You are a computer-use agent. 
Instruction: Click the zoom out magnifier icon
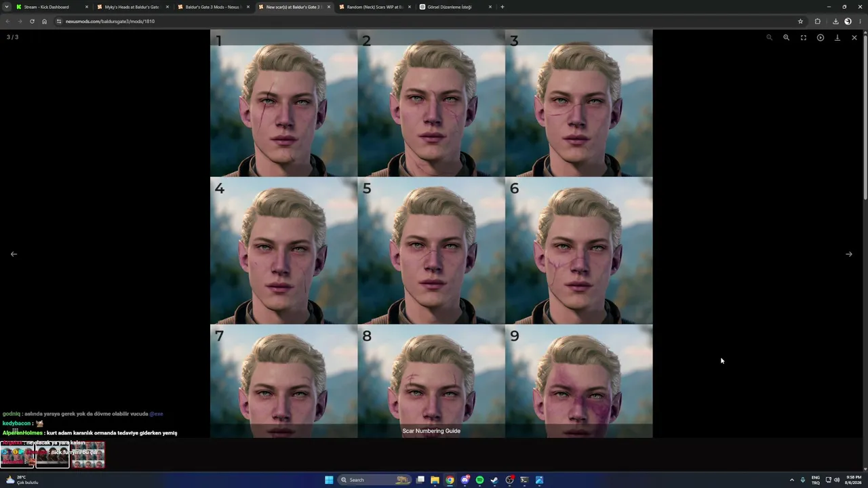click(769, 37)
